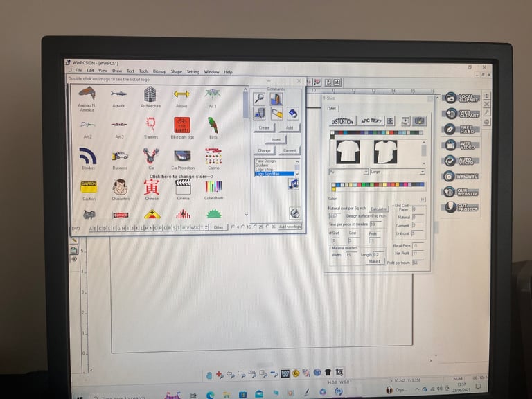Click scroll-up arrow of logo category list
This screenshot has height=399, width=532.
coord(246,89)
